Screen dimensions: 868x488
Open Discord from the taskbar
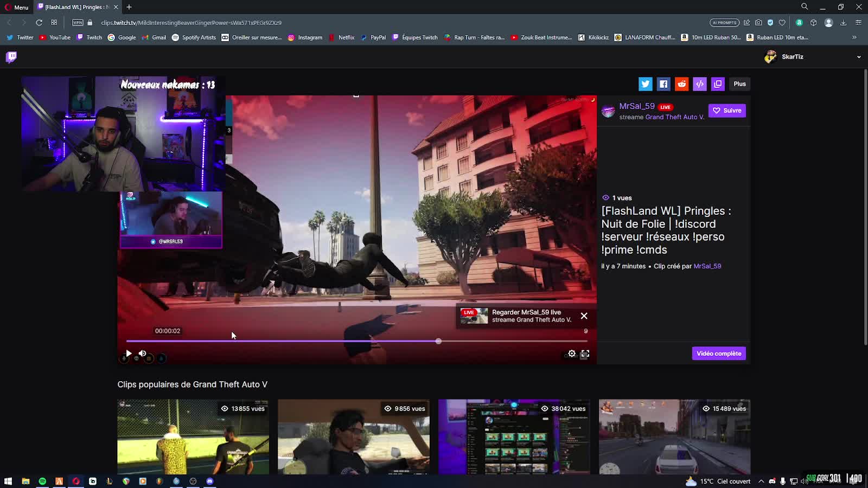coord(210,481)
